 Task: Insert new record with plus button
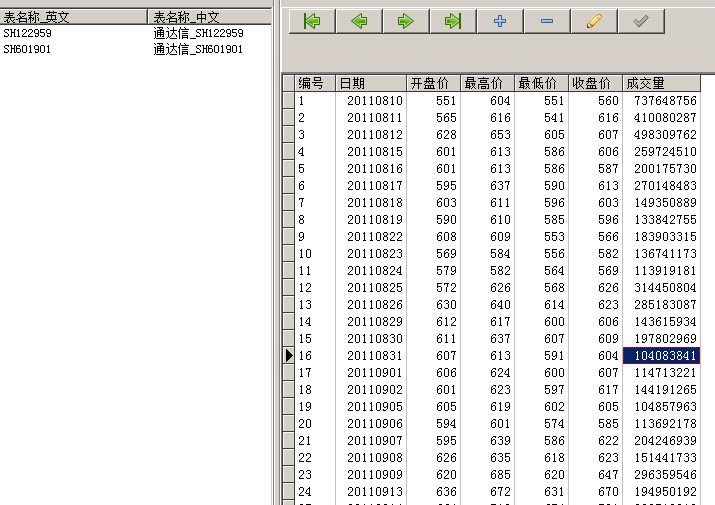[x=500, y=21]
